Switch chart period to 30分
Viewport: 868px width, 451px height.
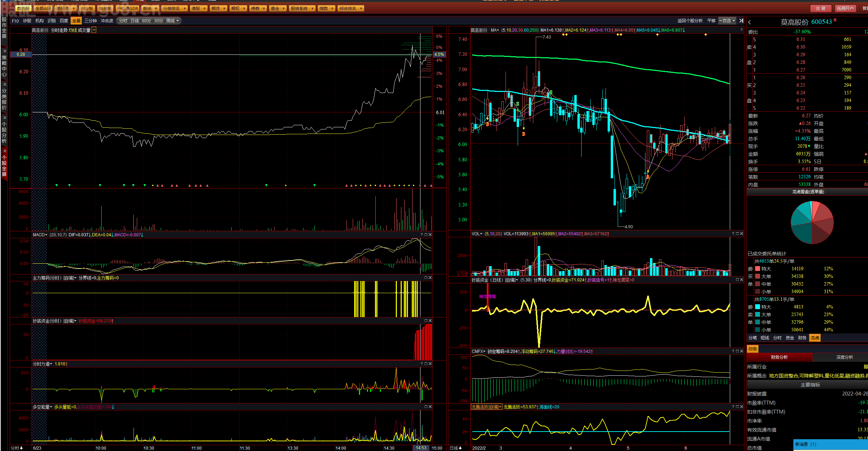(x=158, y=21)
